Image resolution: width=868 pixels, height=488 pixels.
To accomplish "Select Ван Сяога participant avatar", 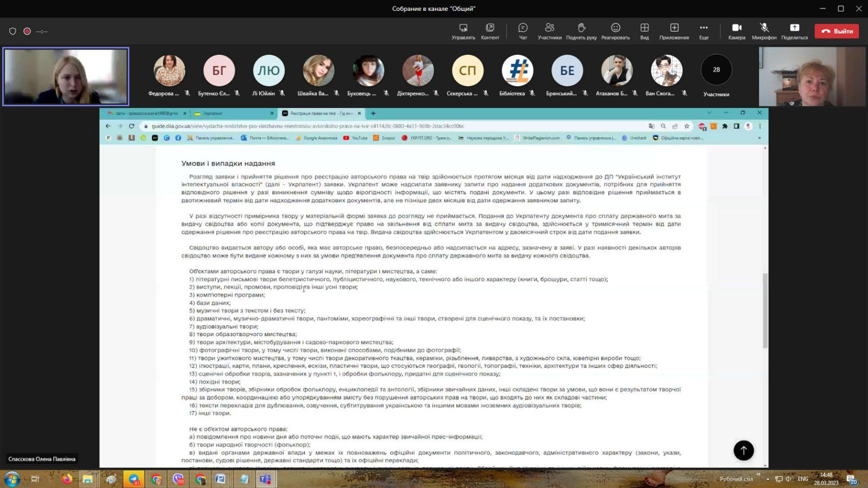I will pyautogui.click(x=667, y=70).
